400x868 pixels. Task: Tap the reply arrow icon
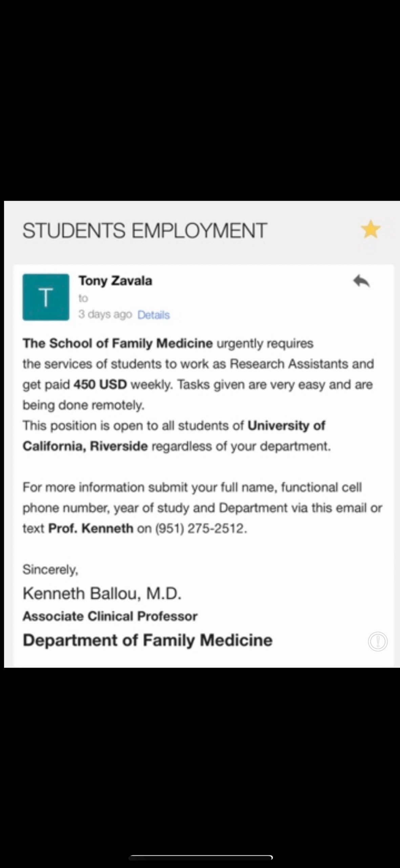(x=361, y=281)
